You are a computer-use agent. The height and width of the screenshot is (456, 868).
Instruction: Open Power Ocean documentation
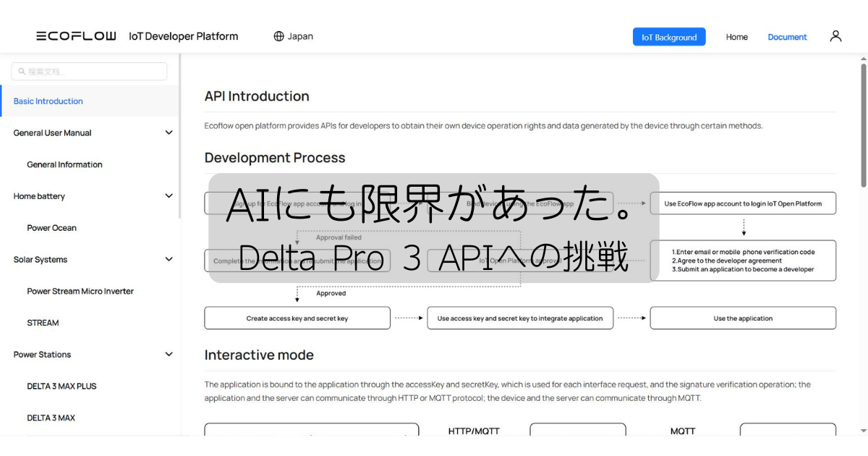(51, 228)
